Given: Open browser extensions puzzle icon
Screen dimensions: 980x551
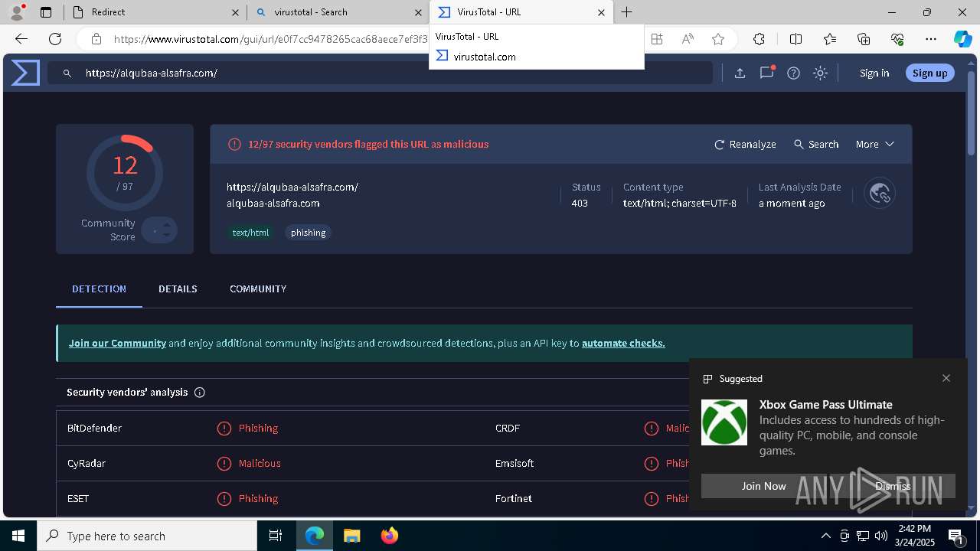Looking at the screenshot, I should 759,39.
